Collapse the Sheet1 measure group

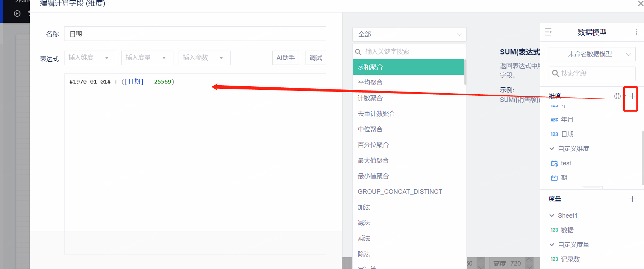tap(552, 216)
